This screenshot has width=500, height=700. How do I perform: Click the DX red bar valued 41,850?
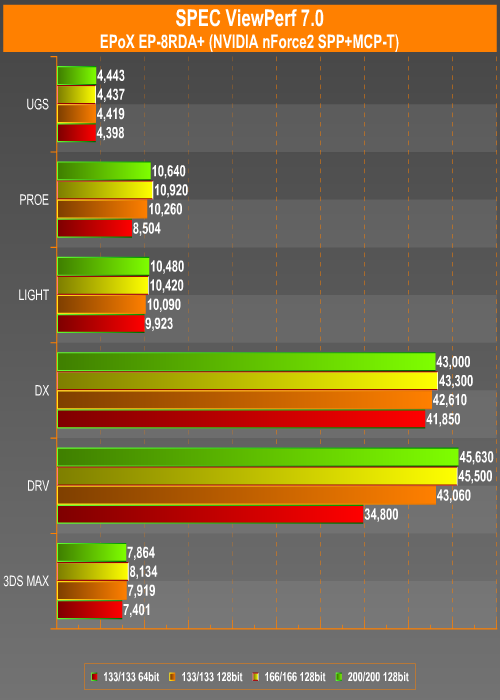[x=241, y=419]
